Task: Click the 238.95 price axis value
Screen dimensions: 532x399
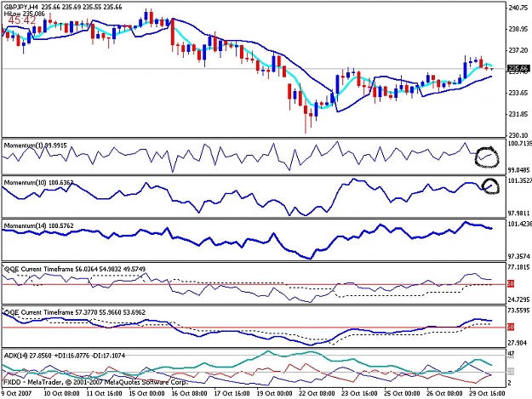Action: pos(518,29)
